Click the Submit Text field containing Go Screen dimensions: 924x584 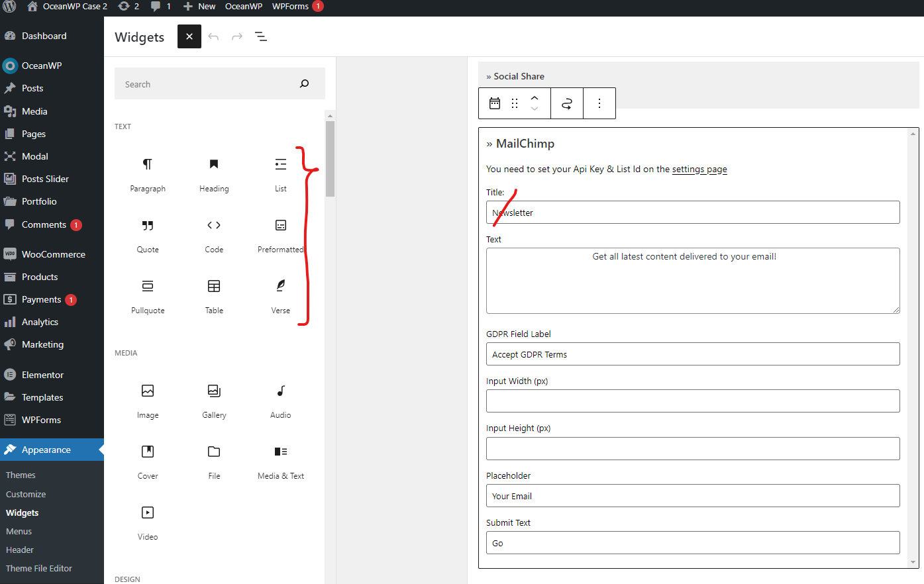(x=693, y=543)
